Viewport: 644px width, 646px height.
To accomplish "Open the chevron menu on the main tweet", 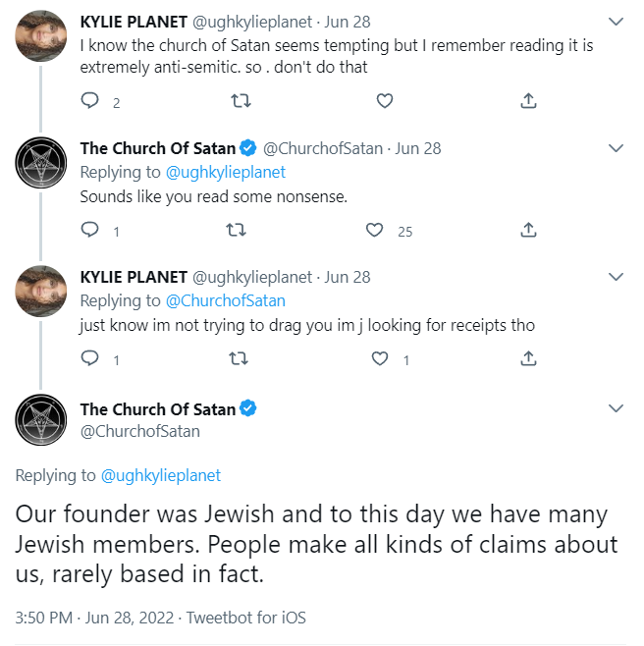I will (616, 408).
